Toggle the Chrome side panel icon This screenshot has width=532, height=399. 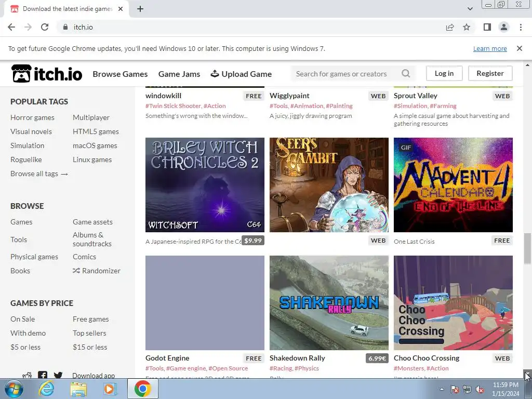487,27
